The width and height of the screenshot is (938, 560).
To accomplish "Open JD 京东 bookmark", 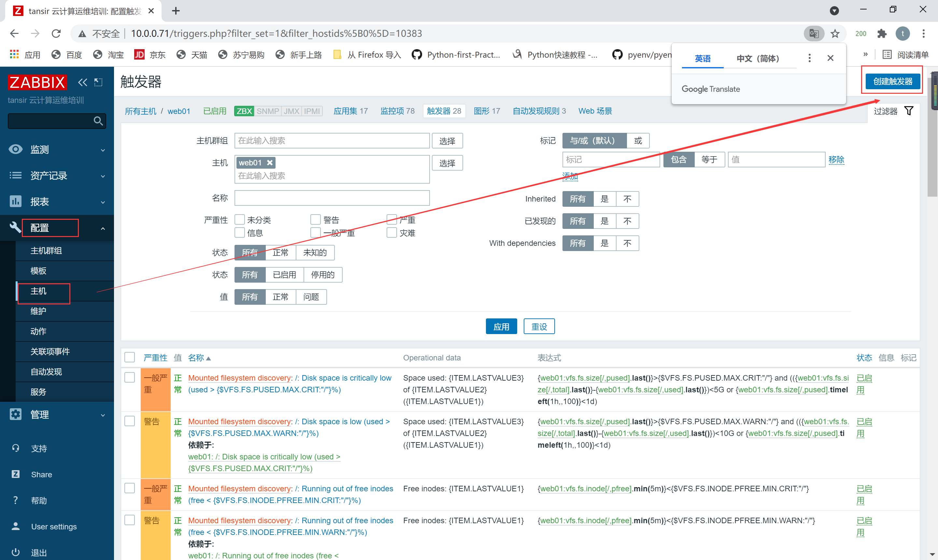I will click(x=150, y=55).
